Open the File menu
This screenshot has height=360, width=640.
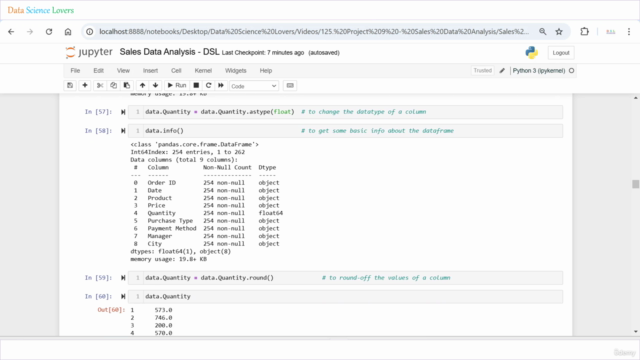(75, 71)
